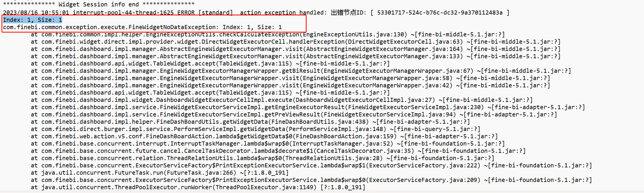Click the FineDashBoardUtils.getWidgetData stack line
The image size is (644, 193).
click(250, 122)
